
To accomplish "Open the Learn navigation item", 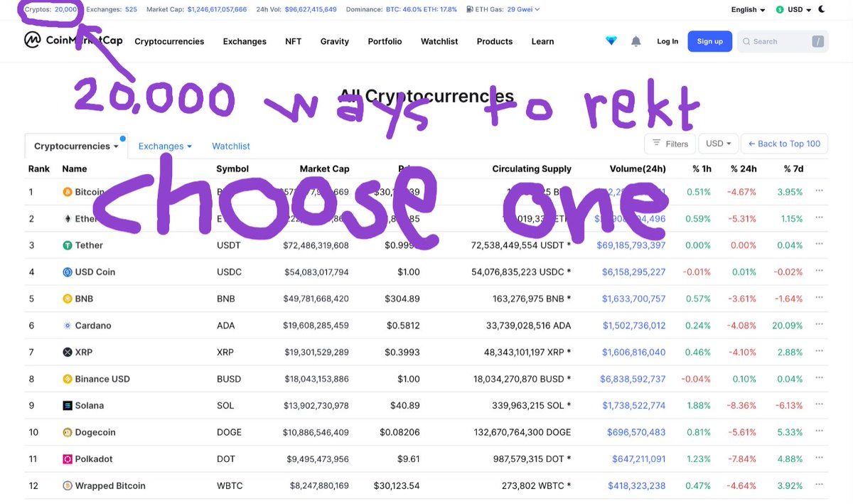I will click(x=542, y=41).
